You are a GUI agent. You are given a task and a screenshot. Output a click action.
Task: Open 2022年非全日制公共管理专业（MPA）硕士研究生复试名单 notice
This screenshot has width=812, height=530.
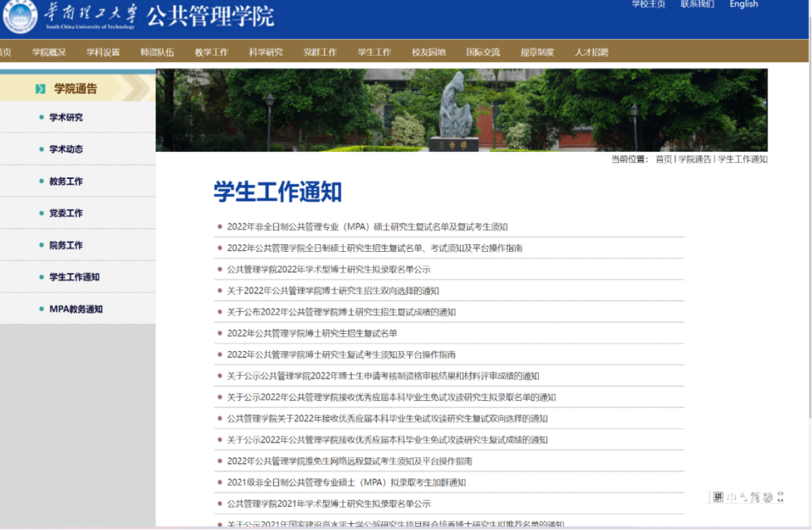[367, 227]
